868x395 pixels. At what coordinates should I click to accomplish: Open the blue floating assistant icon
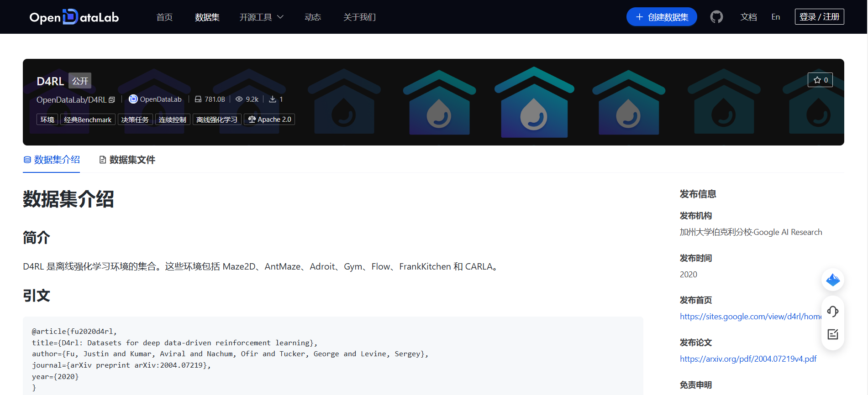(832, 280)
